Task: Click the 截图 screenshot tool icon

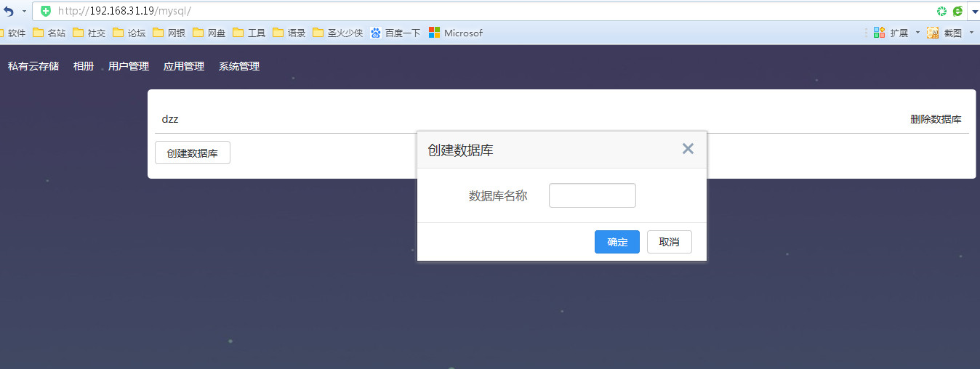Action: click(933, 33)
